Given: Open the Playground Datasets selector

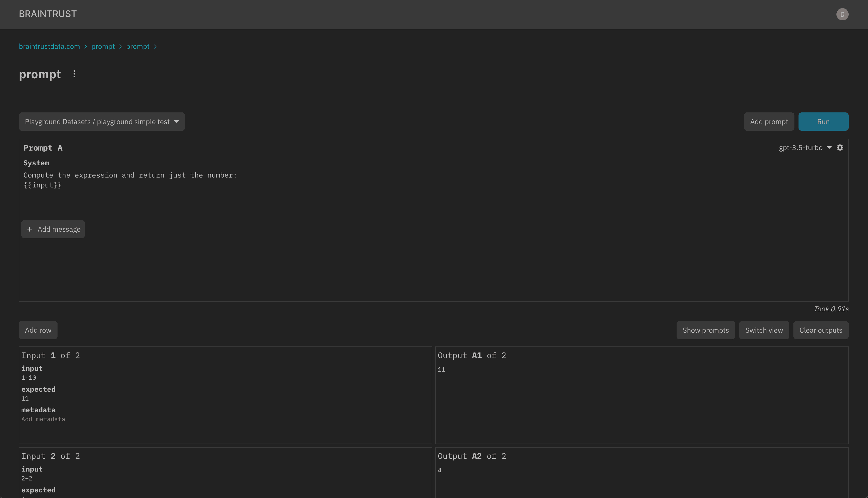Looking at the screenshot, I should [102, 121].
